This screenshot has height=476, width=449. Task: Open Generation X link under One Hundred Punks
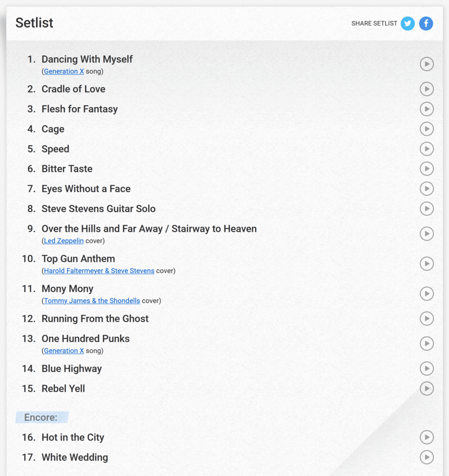[x=64, y=351]
